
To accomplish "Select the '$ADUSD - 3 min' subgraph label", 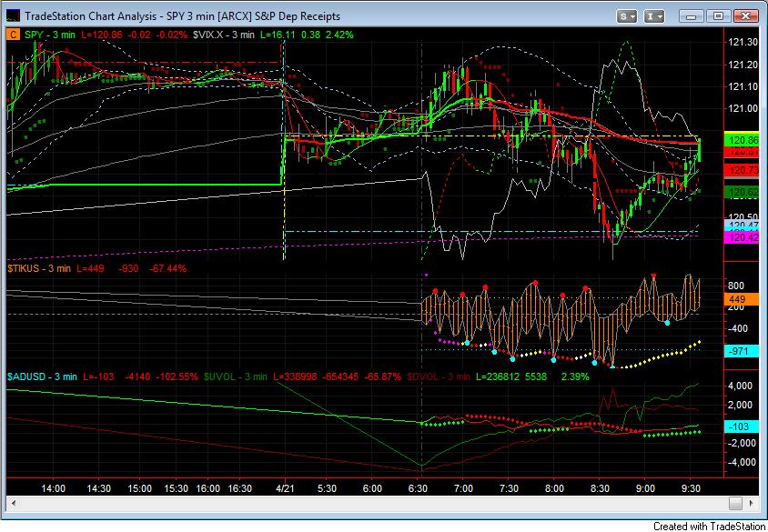I will click(42, 376).
